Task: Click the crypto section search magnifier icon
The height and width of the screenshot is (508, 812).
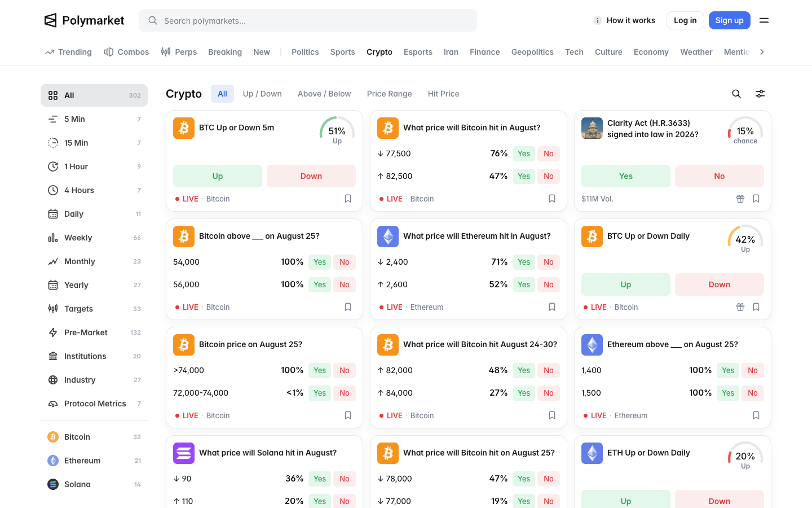Action: click(x=736, y=94)
